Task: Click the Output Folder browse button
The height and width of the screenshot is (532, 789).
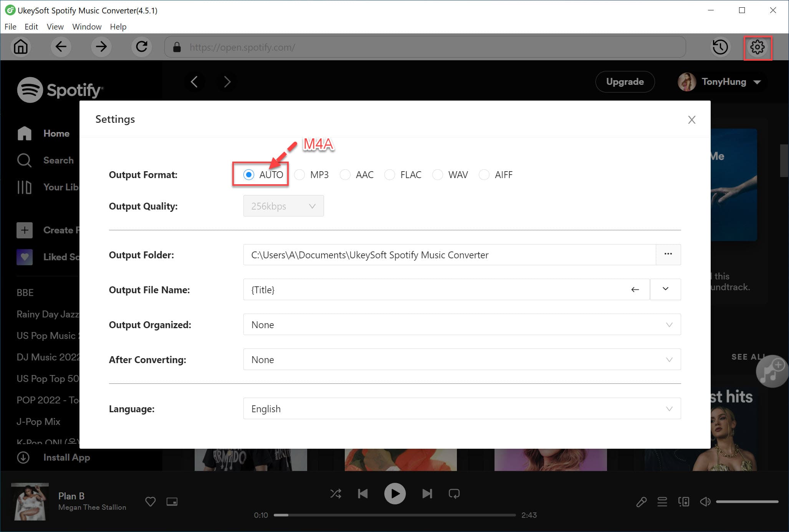Action: point(668,254)
